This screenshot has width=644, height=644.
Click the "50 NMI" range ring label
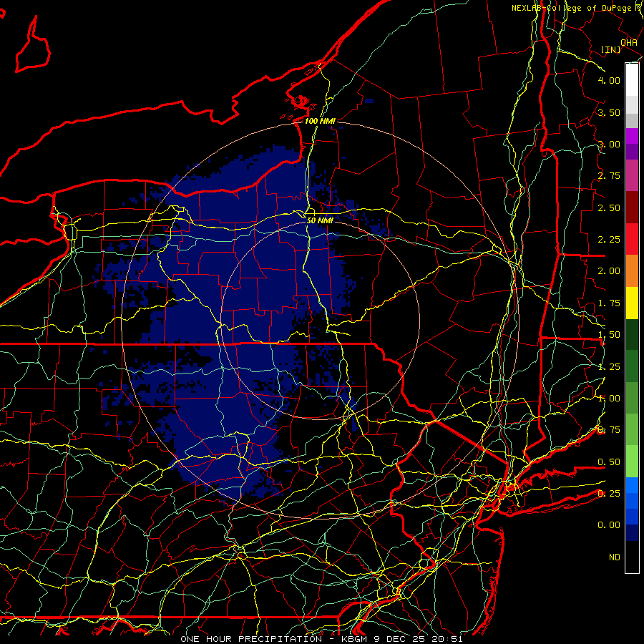320,220
